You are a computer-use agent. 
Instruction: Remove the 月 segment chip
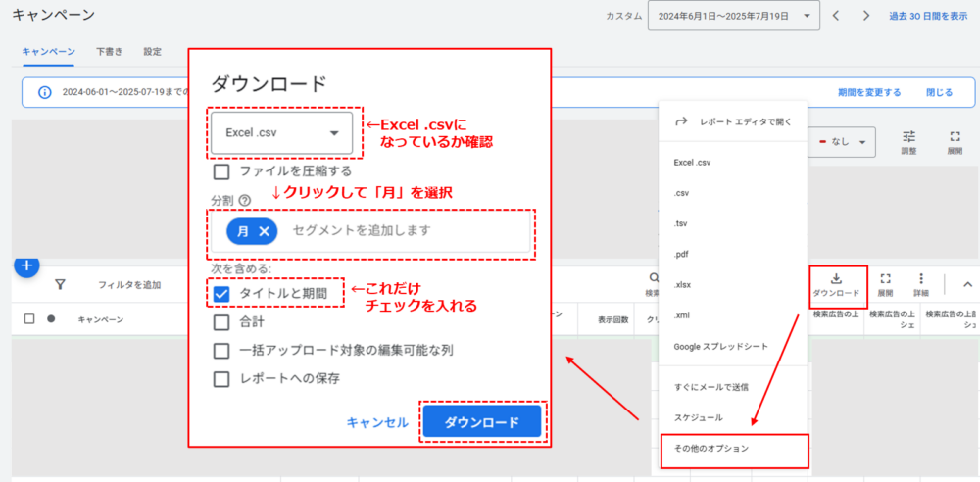tap(264, 231)
